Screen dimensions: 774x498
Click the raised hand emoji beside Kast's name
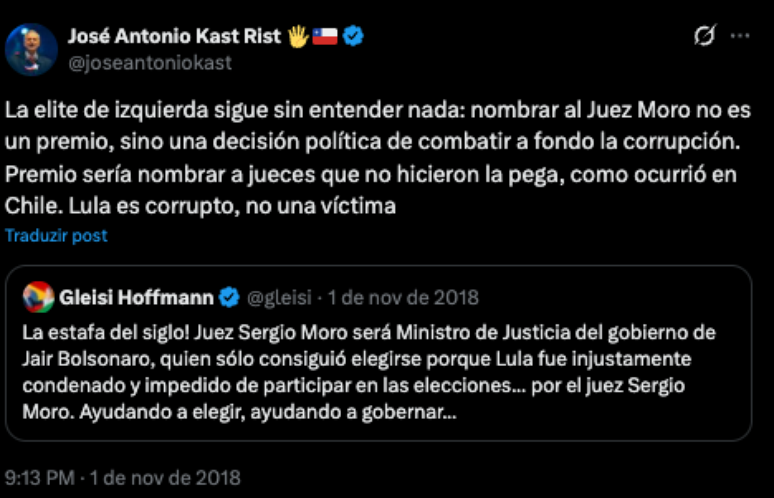[297, 36]
